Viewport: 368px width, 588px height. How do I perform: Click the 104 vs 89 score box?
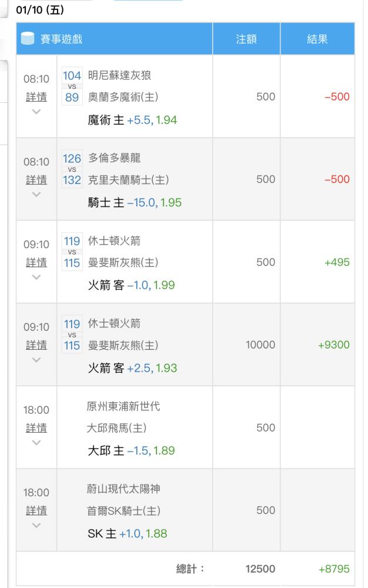(x=72, y=86)
